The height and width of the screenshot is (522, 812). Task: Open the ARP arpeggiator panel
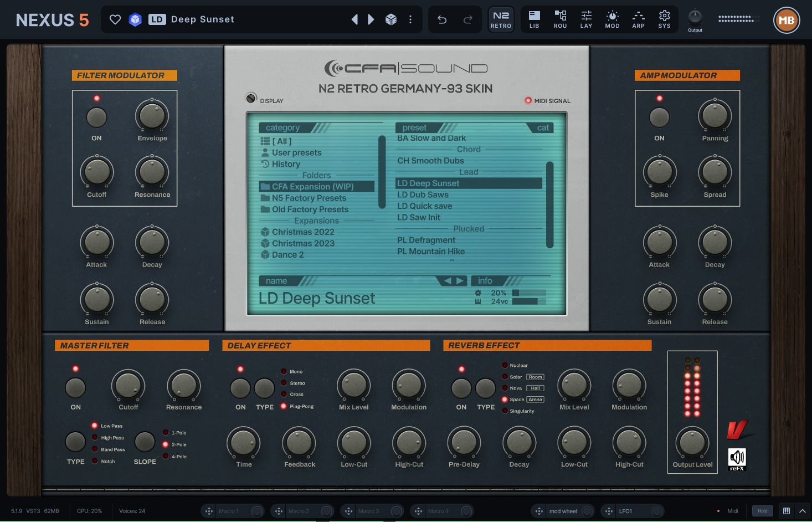638,19
